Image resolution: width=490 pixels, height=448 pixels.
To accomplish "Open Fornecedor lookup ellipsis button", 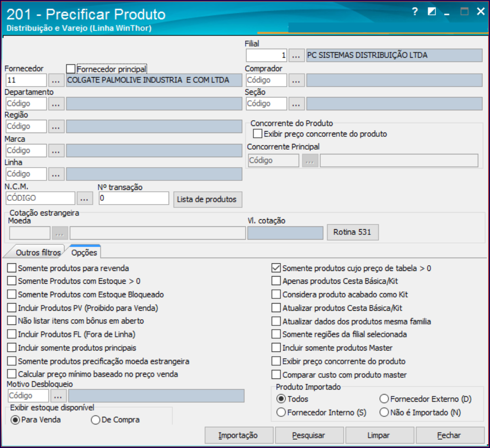I will pyautogui.click(x=56, y=81).
